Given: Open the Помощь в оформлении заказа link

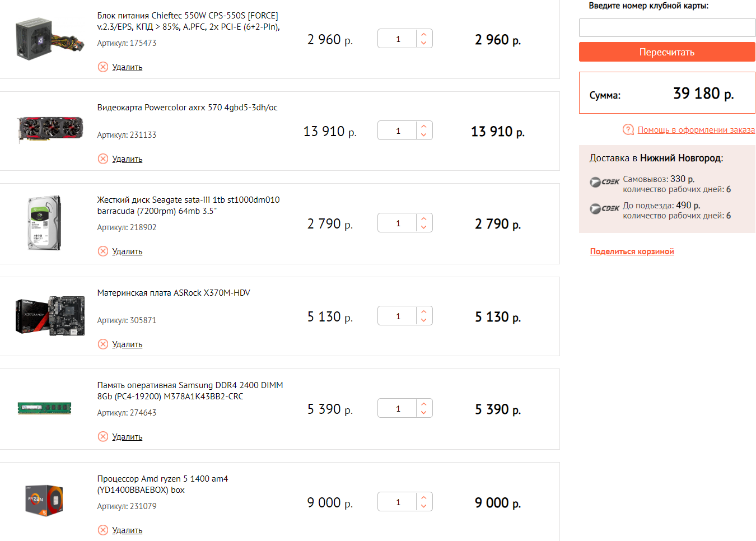Looking at the screenshot, I should 696,130.
